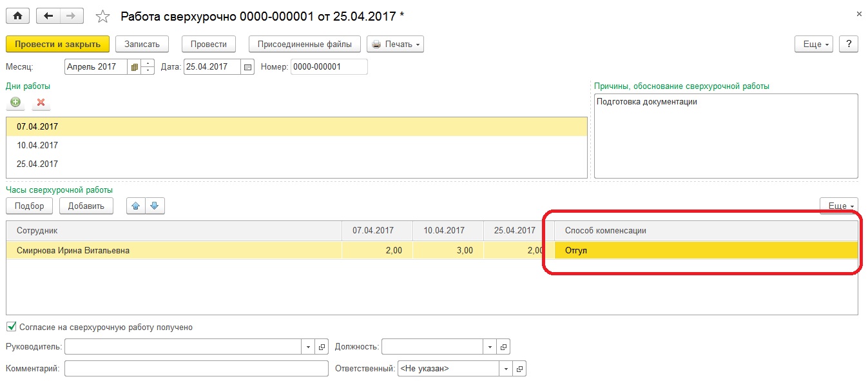Expand the Должность dropdown list
868x381 pixels.
coord(490,347)
